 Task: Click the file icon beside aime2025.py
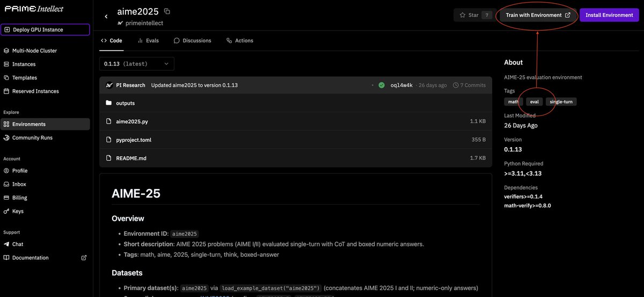point(109,121)
